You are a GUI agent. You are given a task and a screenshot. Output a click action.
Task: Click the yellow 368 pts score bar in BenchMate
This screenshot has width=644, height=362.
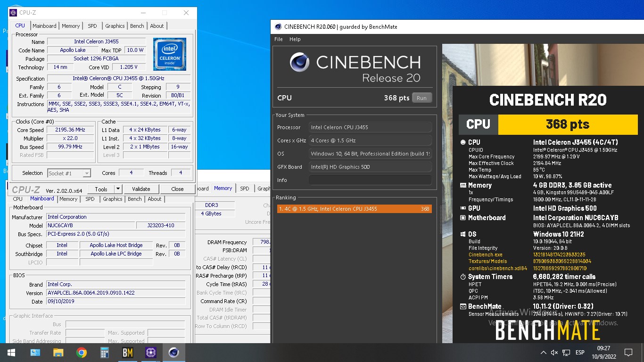point(567,124)
